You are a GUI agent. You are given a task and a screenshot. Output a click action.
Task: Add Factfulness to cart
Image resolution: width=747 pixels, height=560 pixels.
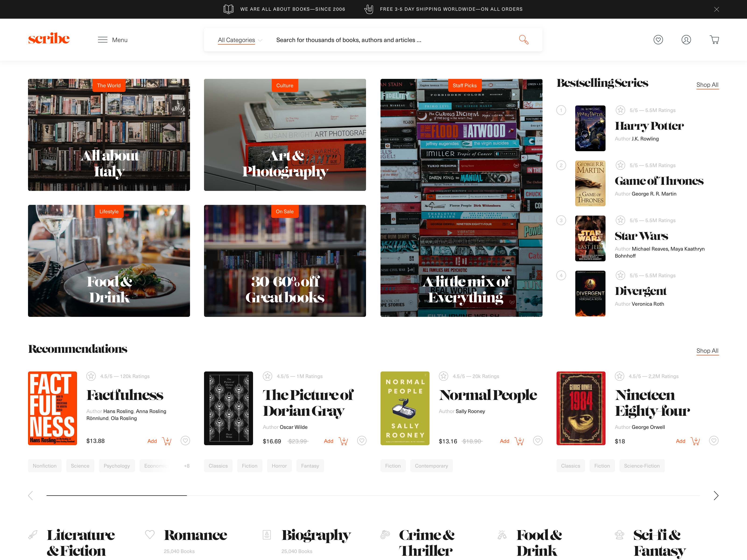(159, 441)
